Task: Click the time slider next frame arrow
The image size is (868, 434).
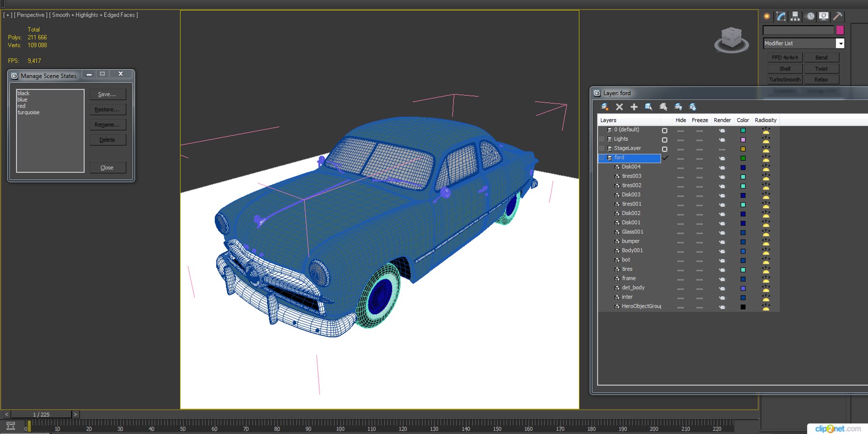Action: click(x=75, y=414)
